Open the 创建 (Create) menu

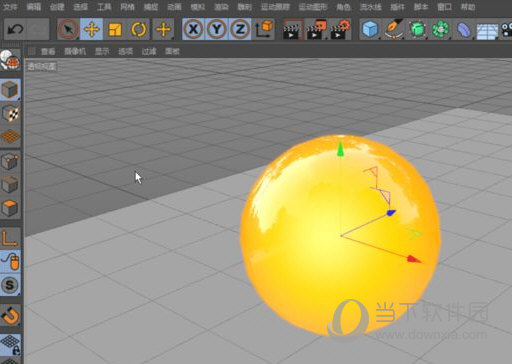click(57, 7)
